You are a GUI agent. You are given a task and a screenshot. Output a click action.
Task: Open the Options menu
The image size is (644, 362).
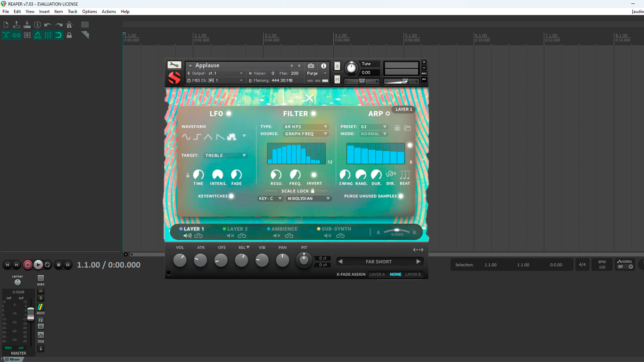[x=90, y=11]
